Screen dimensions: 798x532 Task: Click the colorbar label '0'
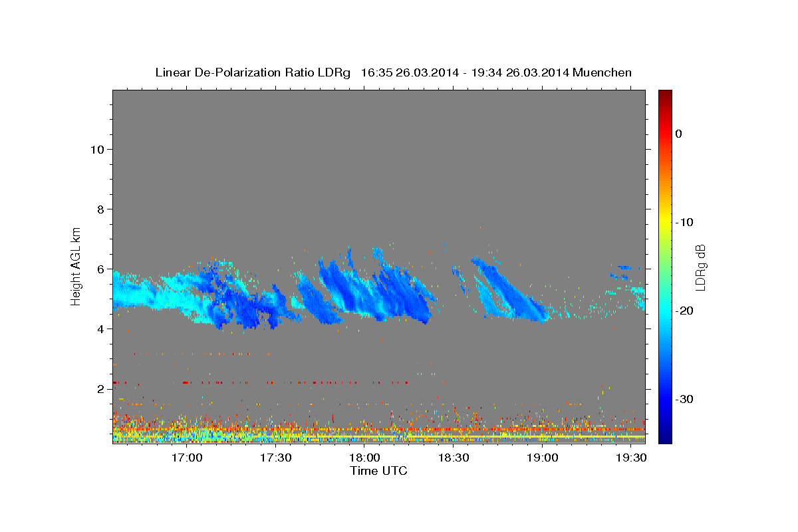678,134
